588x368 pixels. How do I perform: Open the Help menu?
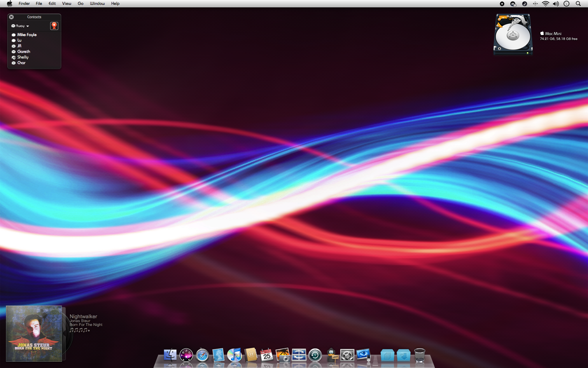(x=115, y=4)
